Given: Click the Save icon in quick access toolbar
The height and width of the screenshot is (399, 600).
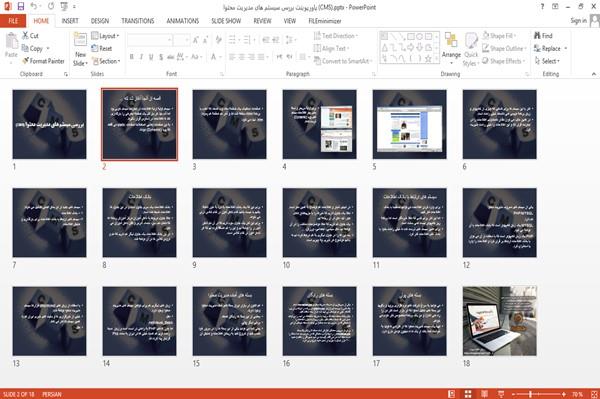Looking at the screenshot, I should pyautogui.click(x=21, y=6).
